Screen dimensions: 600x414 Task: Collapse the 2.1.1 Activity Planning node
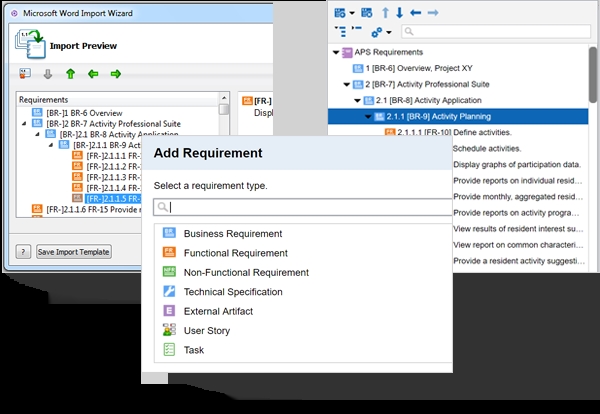[367, 117]
